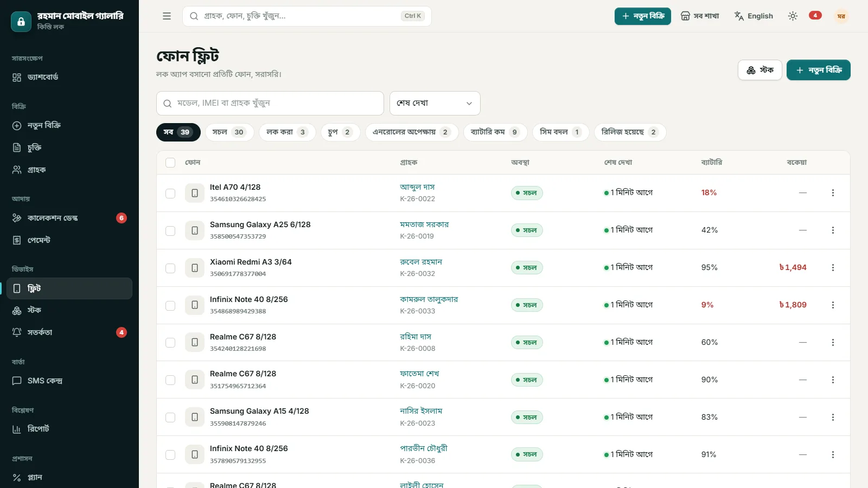The height and width of the screenshot is (488, 868).
Task: Select the এনরোলের অপেক্ষায় filter tab
Action: tap(412, 132)
